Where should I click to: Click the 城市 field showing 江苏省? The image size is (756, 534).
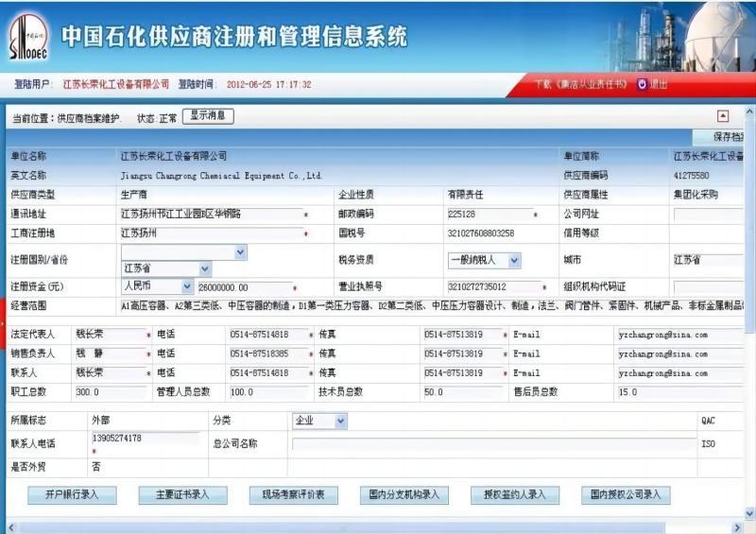tap(709, 261)
